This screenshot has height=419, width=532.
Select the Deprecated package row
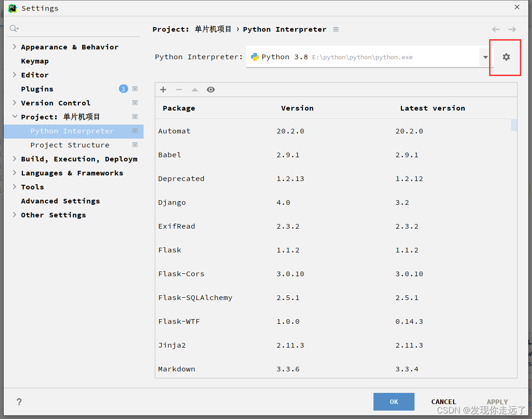(333, 179)
